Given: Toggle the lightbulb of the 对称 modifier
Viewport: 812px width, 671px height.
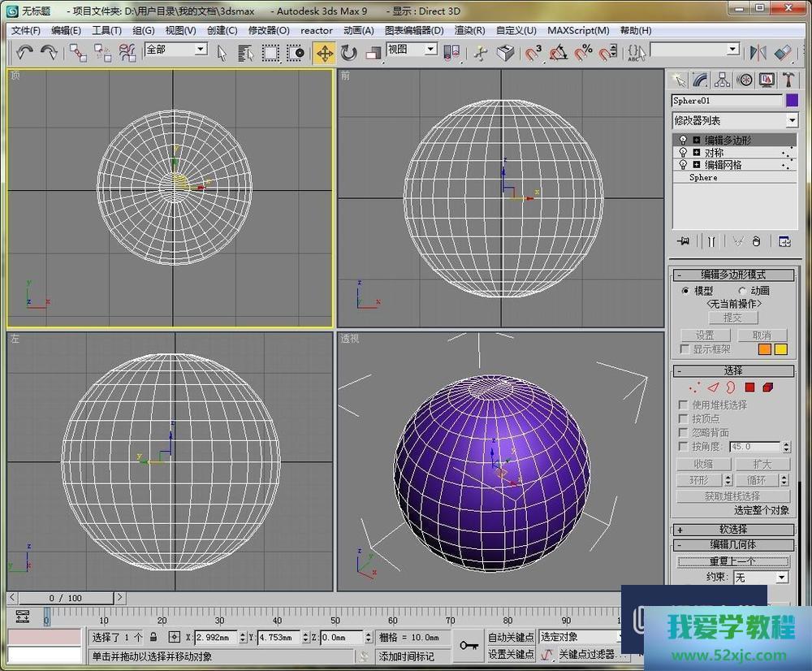Looking at the screenshot, I should tap(683, 153).
